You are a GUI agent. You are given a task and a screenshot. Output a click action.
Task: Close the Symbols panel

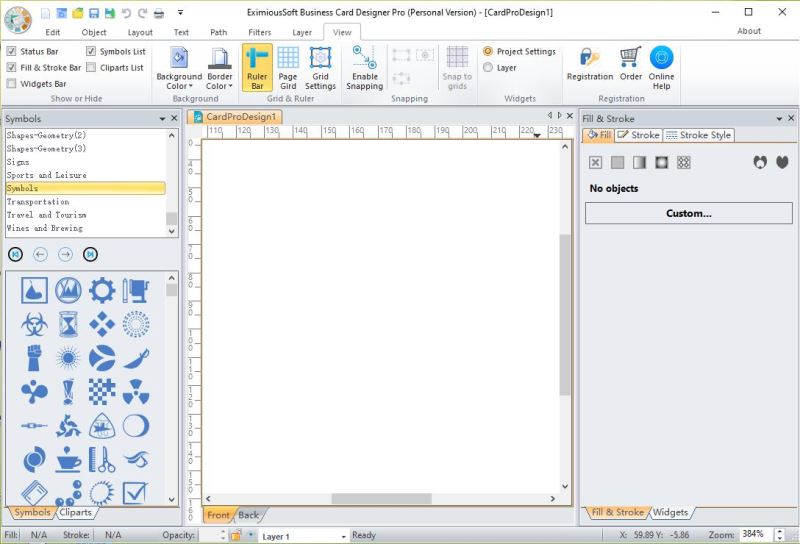tap(174, 118)
